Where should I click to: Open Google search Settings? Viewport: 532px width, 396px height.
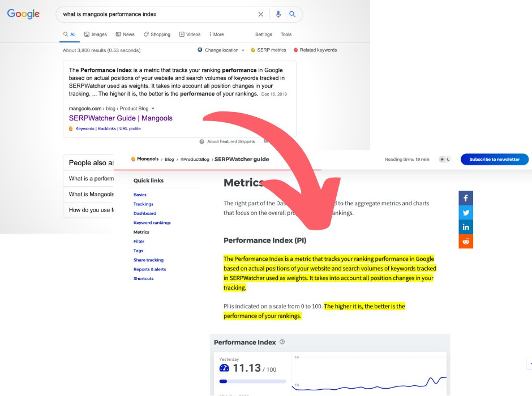coord(264,35)
